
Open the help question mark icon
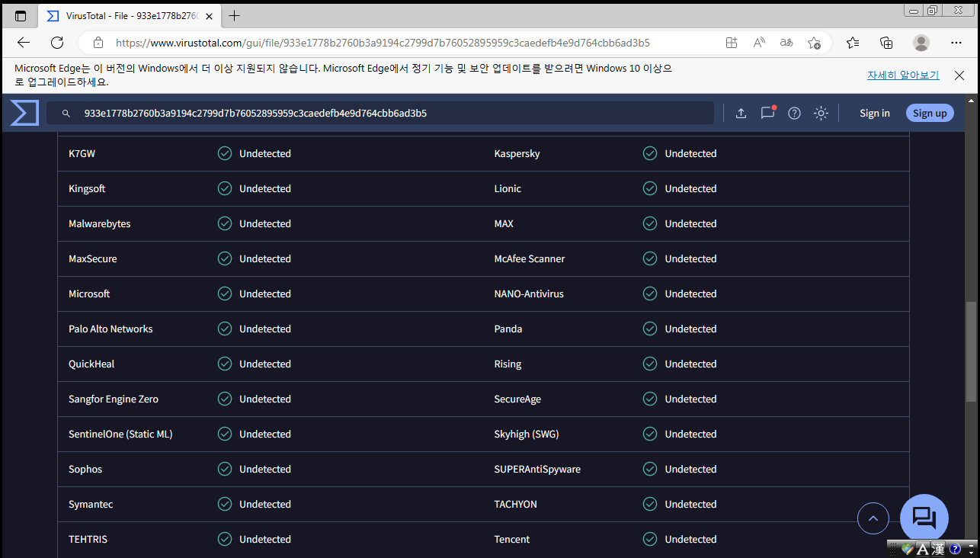794,114
